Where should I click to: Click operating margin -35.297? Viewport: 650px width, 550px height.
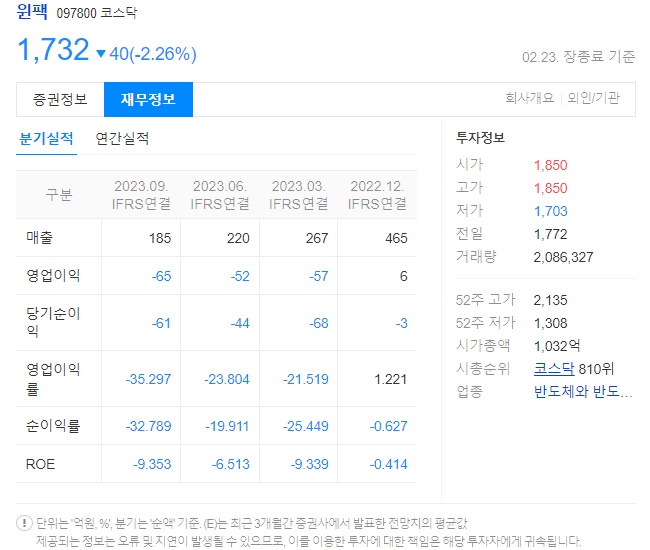pos(148,379)
